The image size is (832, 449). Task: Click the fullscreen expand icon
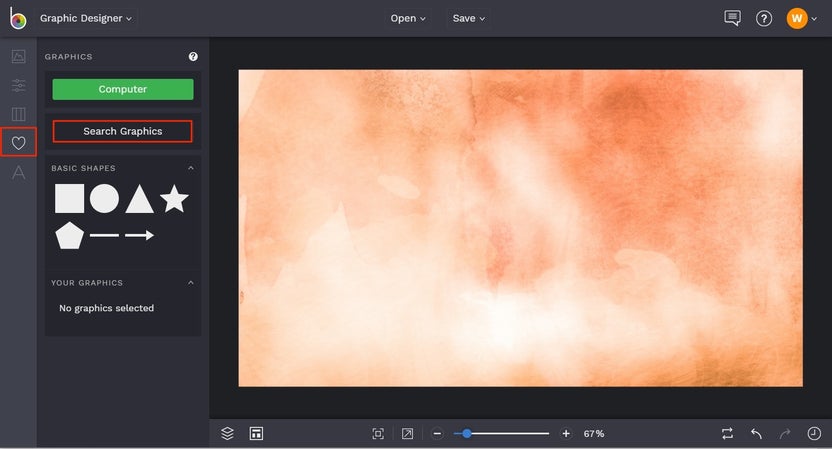[x=407, y=434]
